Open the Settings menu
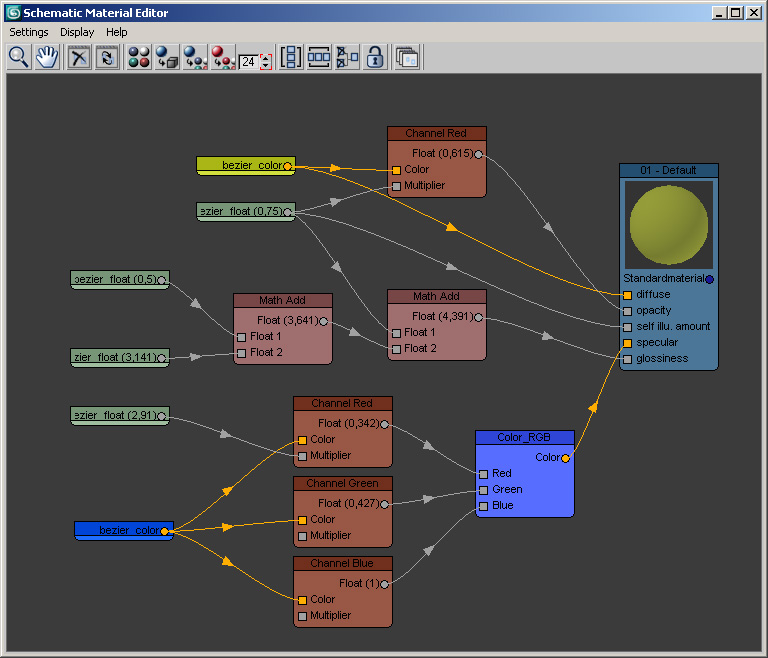Image resolution: width=768 pixels, height=658 pixels. point(29,32)
